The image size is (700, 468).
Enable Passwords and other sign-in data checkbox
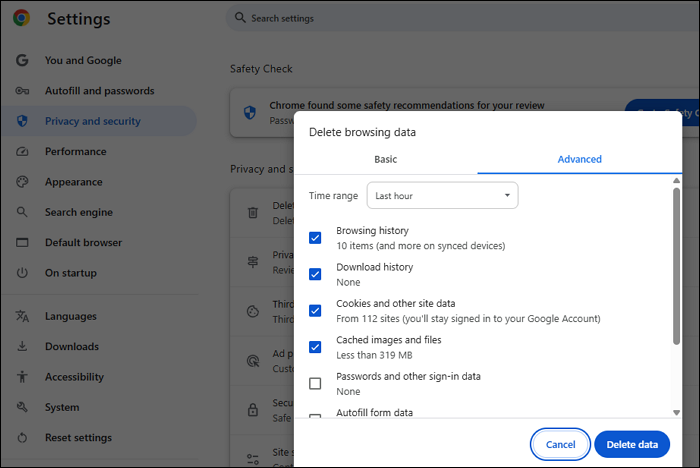(315, 383)
